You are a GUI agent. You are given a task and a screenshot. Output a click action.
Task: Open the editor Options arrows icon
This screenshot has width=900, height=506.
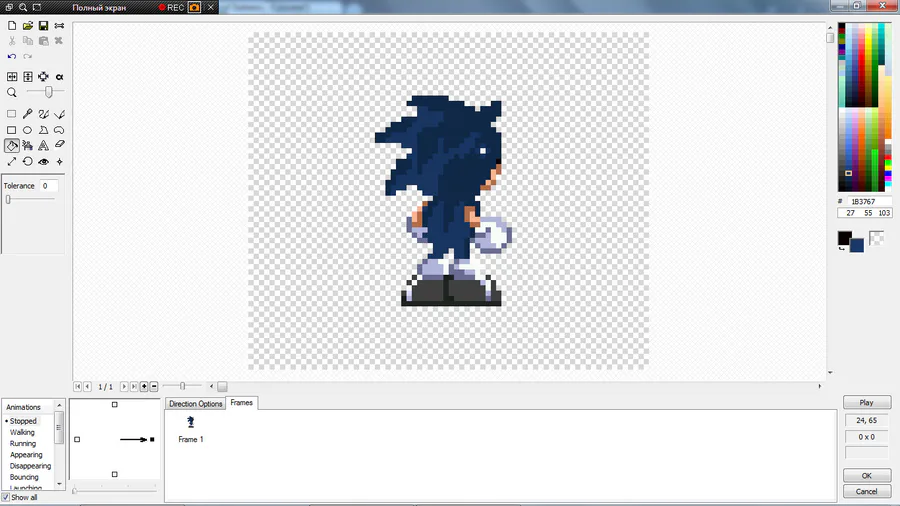coord(59,26)
